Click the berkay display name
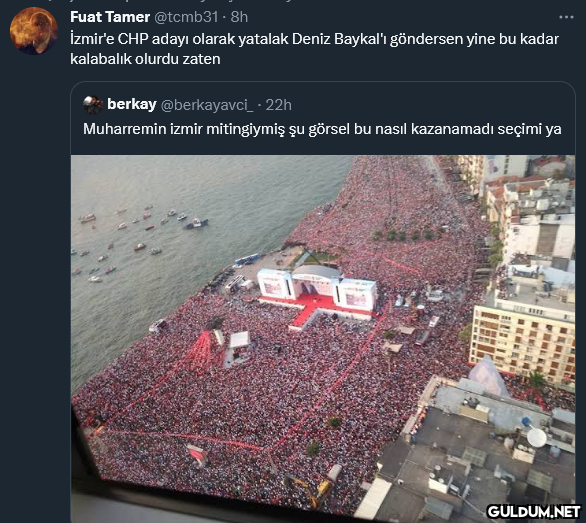 click(132, 104)
